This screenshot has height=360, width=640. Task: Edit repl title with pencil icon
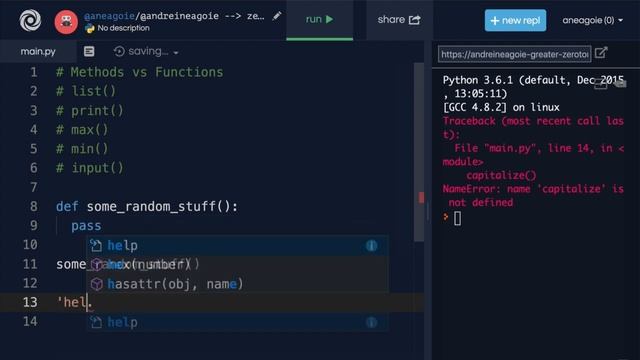[x=277, y=16]
